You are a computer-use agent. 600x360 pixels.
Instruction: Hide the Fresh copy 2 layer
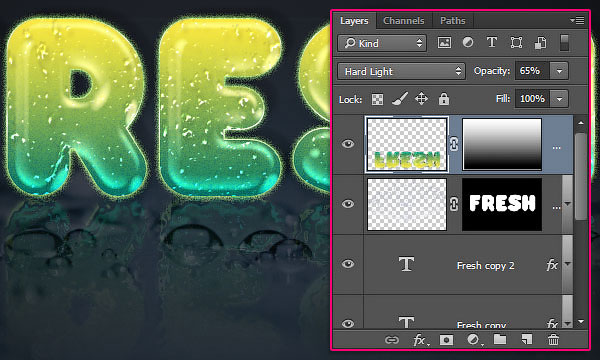(348, 264)
